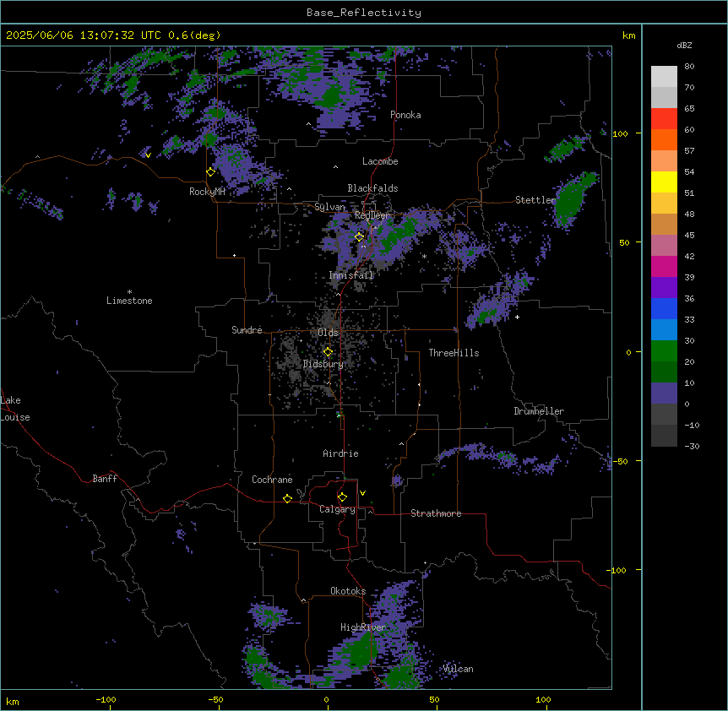Click the Drumheller label

click(539, 411)
